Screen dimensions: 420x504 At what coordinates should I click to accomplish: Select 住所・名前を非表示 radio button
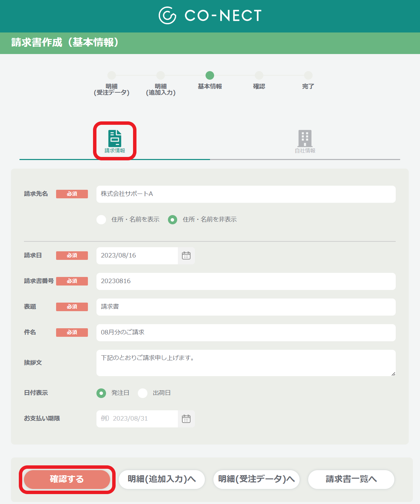[x=173, y=220]
